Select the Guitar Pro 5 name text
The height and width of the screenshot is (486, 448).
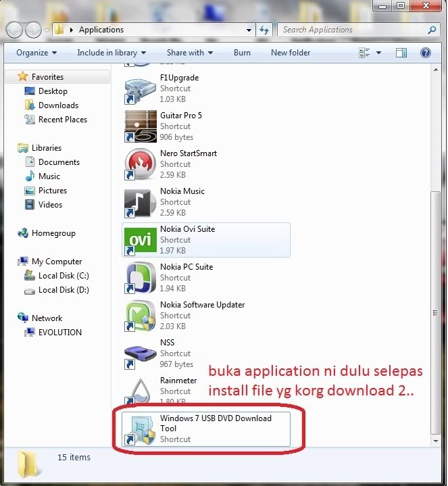pyautogui.click(x=181, y=116)
